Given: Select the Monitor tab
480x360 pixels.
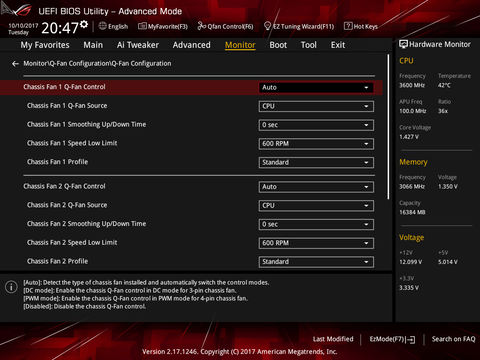Looking at the screenshot, I should pyautogui.click(x=240, y=45).
